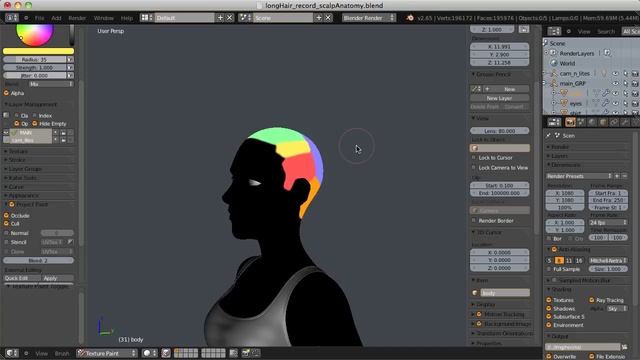Open the 24 fps frame rate dropdown
This screenshot has width=640, height=360.
[608, 222]
